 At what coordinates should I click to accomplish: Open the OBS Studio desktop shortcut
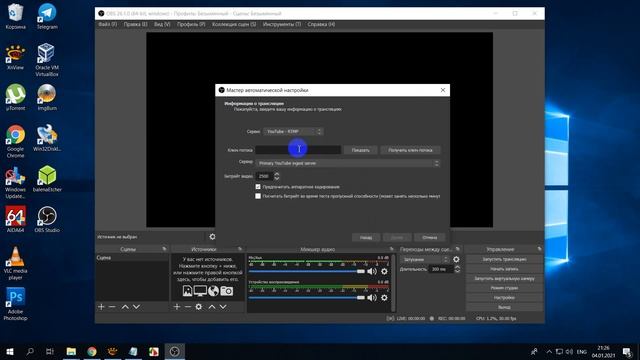(x=47, y=220)
